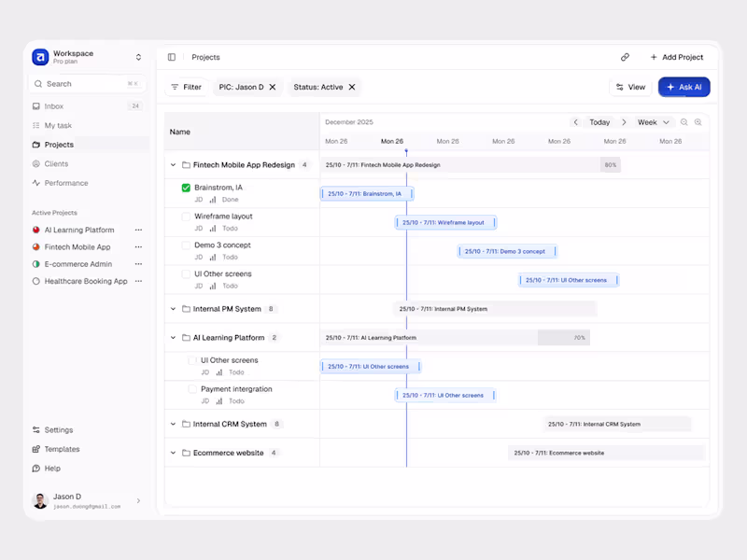This screenshot has height=560, width=747.
Task: Collapse the Fintech Mobile App Redesign group
Action: click(x=173, y=164)
